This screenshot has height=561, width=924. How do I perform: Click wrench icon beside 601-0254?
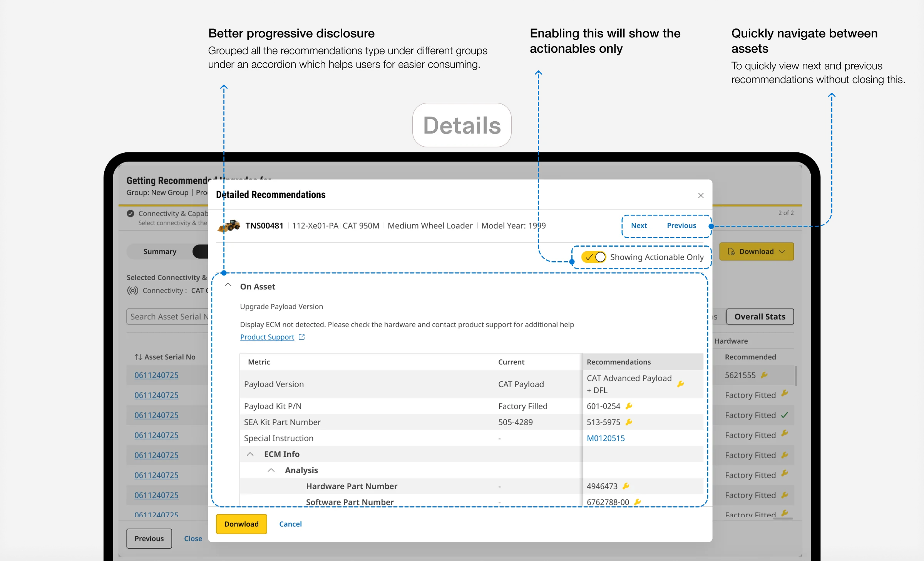click(x=629, y=406)
